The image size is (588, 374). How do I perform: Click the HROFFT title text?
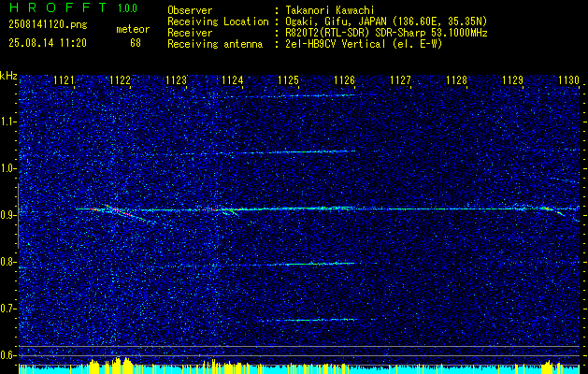58,7
